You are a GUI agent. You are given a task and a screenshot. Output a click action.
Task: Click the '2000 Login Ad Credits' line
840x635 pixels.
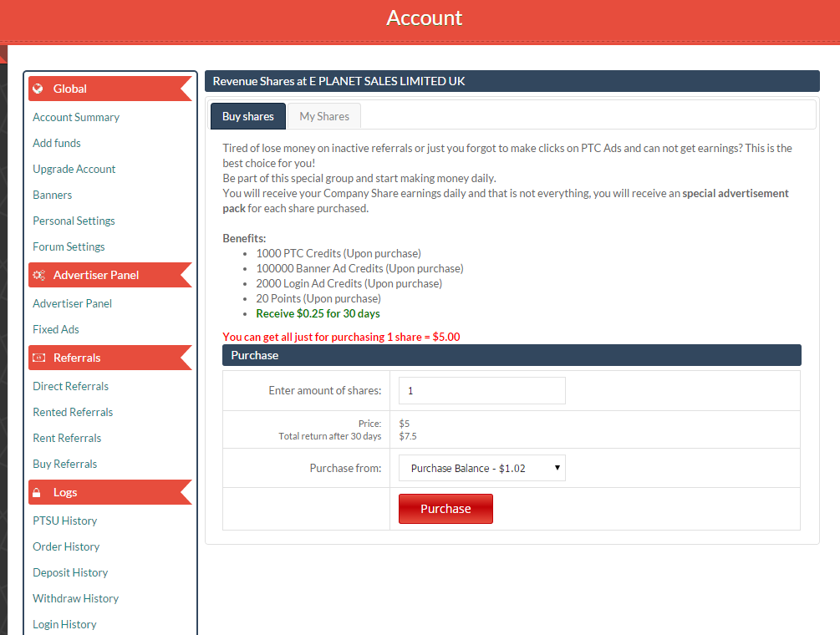[x=349, y=283]
